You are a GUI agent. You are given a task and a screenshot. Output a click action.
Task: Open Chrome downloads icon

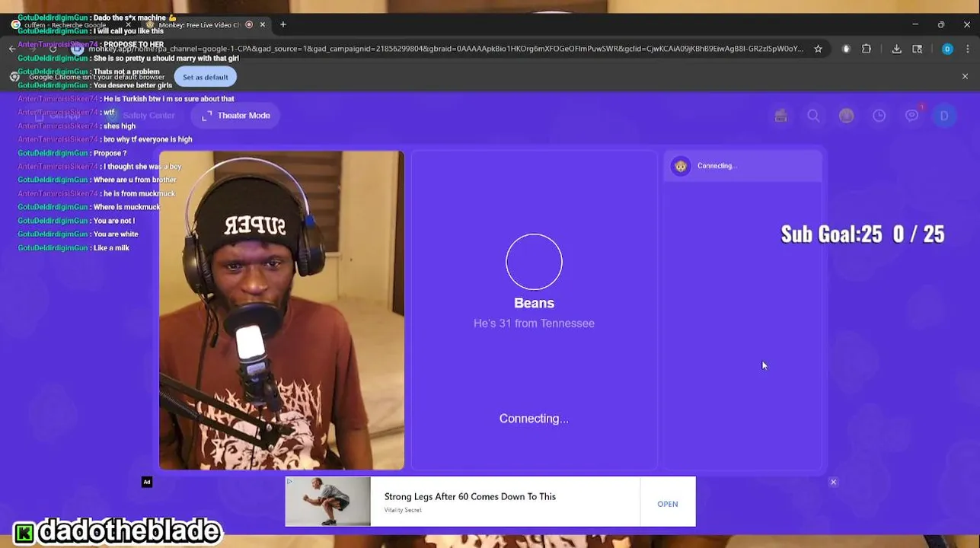click(896, 49)
